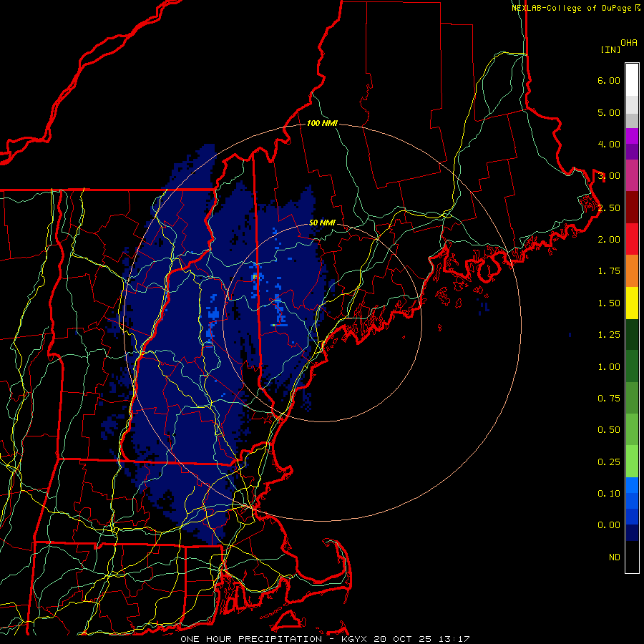Select the ND legend label

coord(615,557)
